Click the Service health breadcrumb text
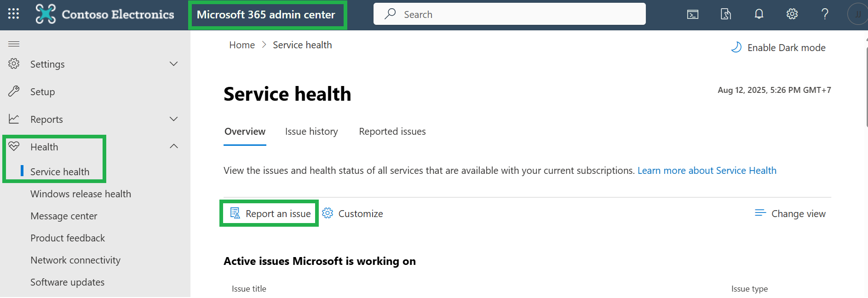868x298 pixels. (x=302, y=45)
